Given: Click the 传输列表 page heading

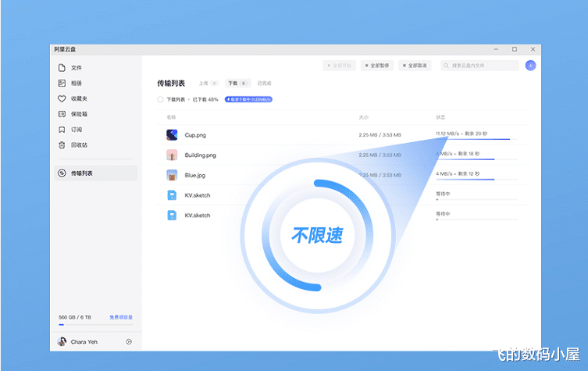Looking at the screenshot, I should [x=171, y=84].
